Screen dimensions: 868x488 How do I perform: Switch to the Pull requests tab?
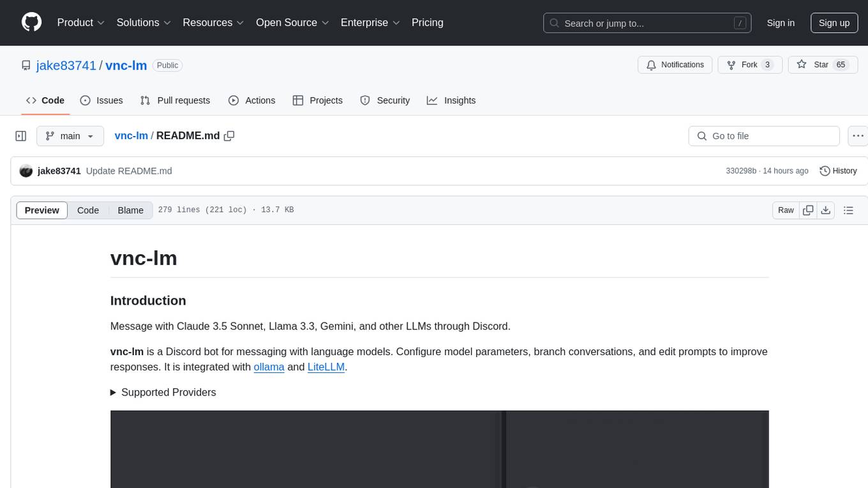(x=175, y=100)
